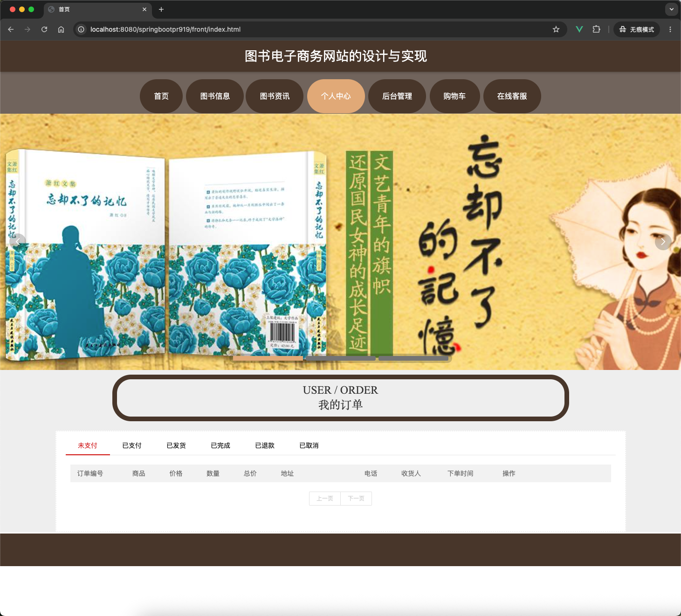Click the 价格 column header
681x616 pixels.
pos(176,473)
